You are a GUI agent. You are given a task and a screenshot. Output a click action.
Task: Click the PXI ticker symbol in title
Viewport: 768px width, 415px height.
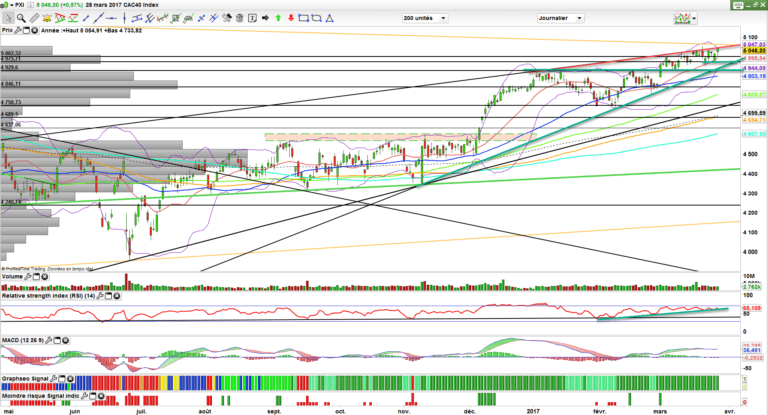(x=19, y=5)
